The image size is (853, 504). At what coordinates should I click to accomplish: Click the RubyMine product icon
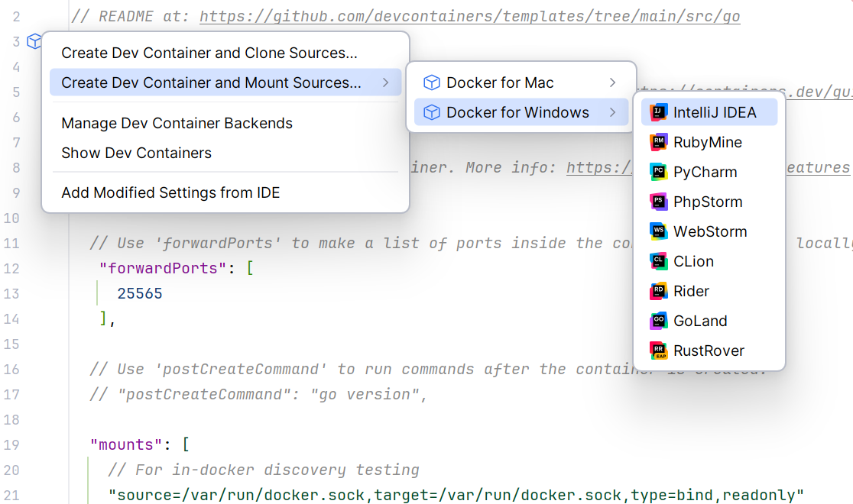click(x=658, y=142)
